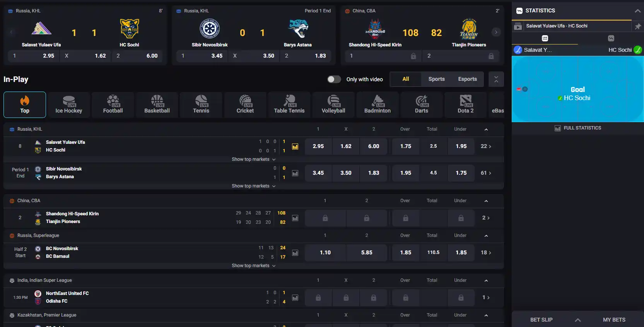
Task: Open statistics icon for Salavat Yulaev Ufa row
Action: (x=295, y=146)
